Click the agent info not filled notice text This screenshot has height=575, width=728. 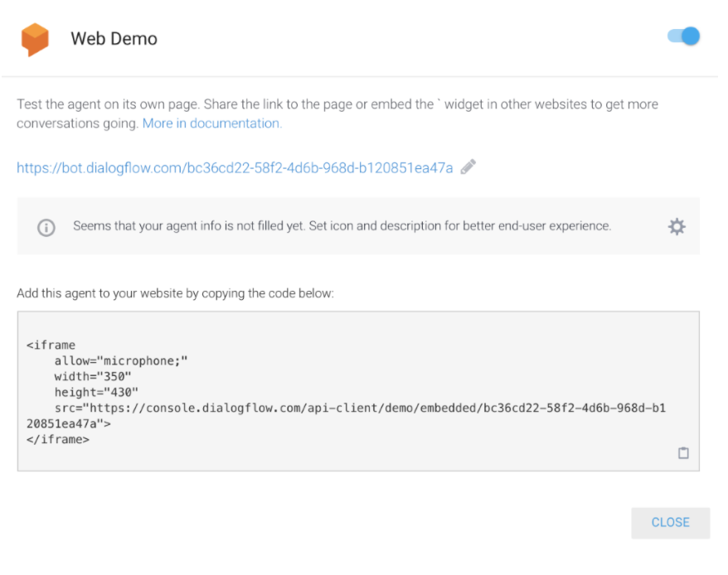point(342,226)
